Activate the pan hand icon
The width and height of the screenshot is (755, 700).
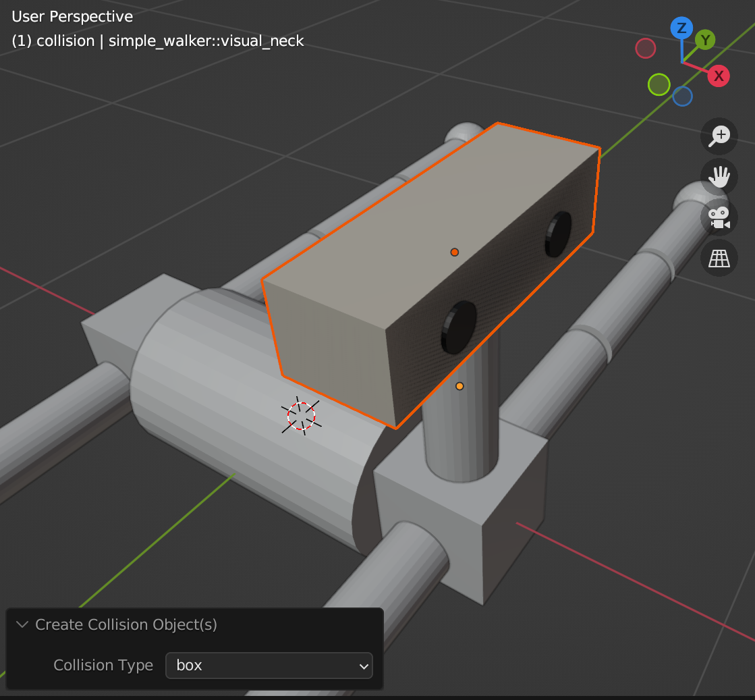point(719,177)
